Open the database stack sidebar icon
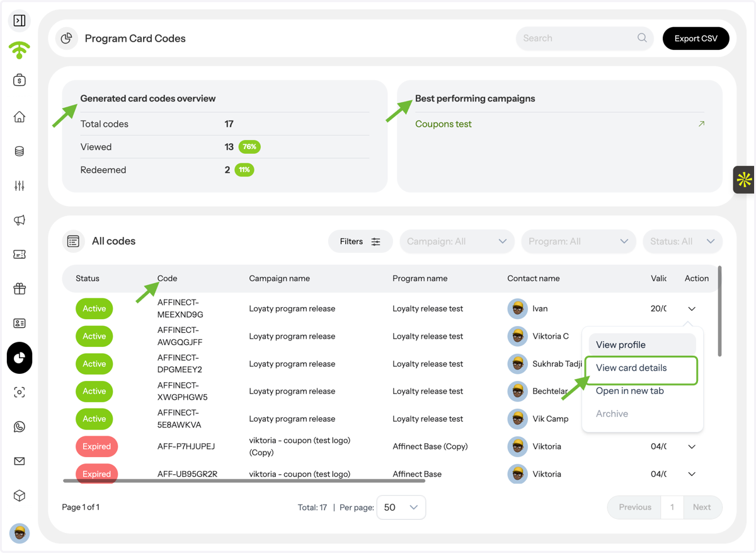This screenshot has height=553, width=756. click(x=20, y=151)
